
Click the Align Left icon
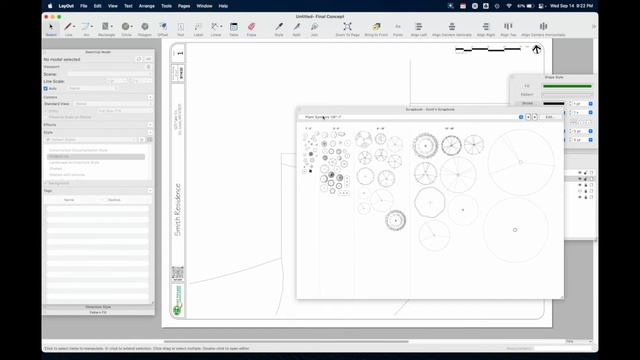418,27
